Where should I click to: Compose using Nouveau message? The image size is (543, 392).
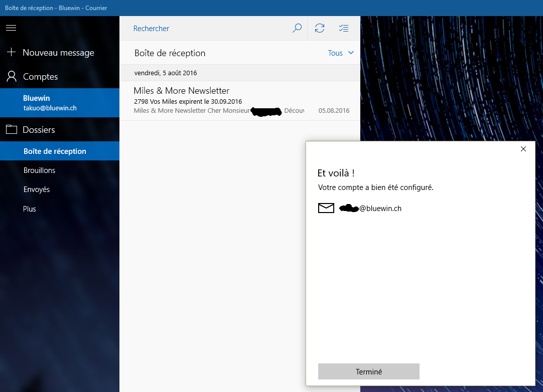click(58, 53)
